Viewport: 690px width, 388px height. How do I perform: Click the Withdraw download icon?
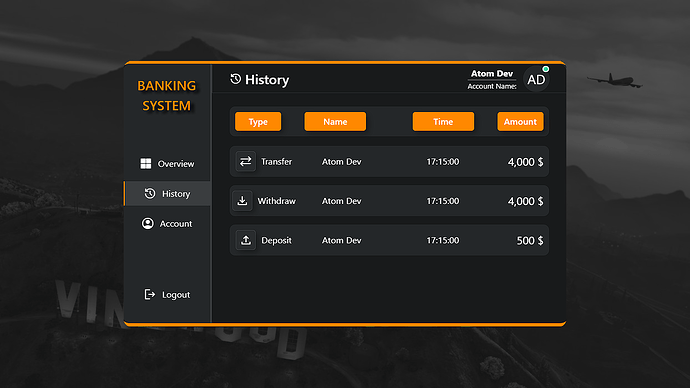coord(242,201)
